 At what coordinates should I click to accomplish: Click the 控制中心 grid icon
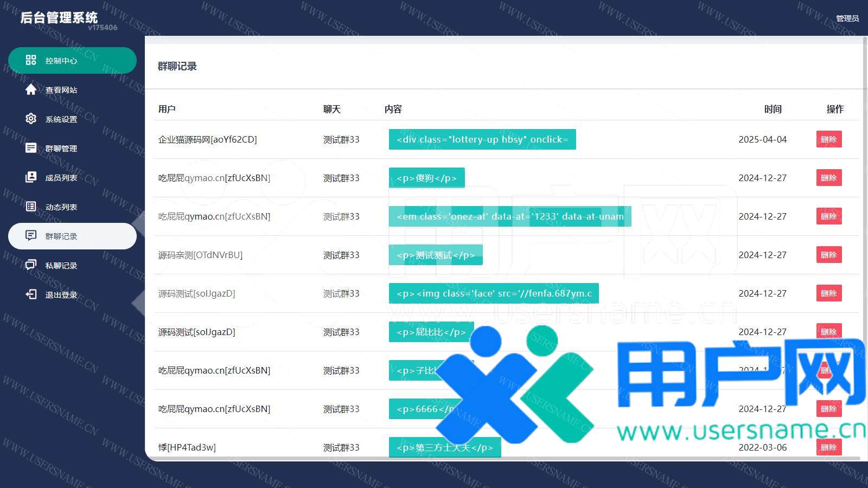[31, 60]
